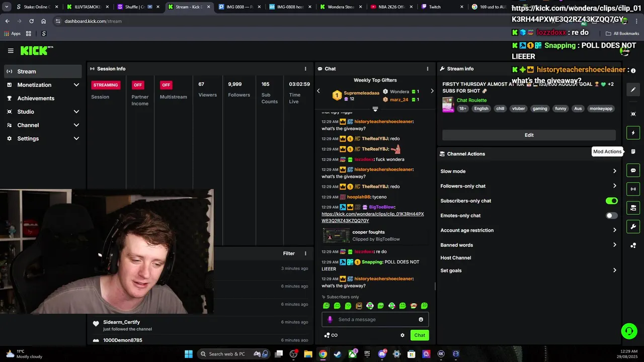Image resolution: width=644 pixels, height=362 pixels.
Task: Toggle the Partner Income OFF badge
Action: point(137,85)
